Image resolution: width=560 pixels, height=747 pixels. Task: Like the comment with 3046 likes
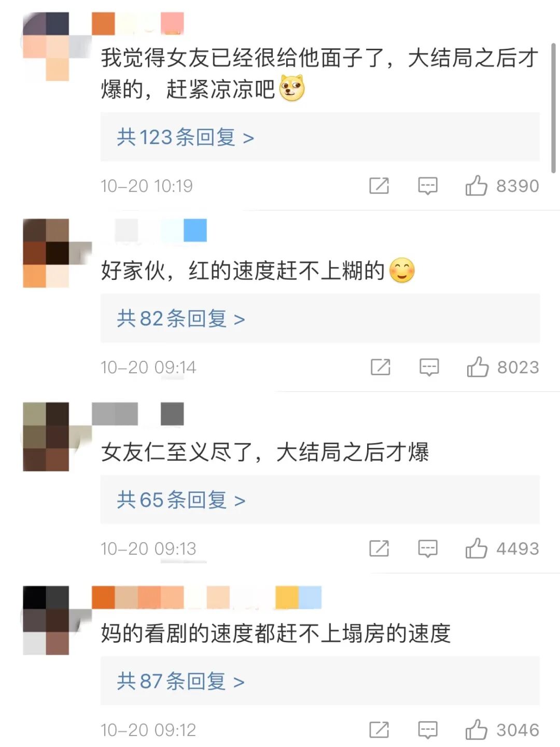click(x=477, y=730)
